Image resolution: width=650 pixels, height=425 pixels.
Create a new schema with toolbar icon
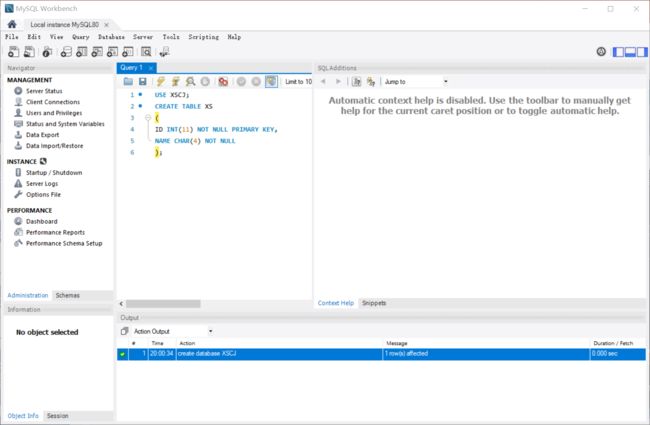point(66,52)
